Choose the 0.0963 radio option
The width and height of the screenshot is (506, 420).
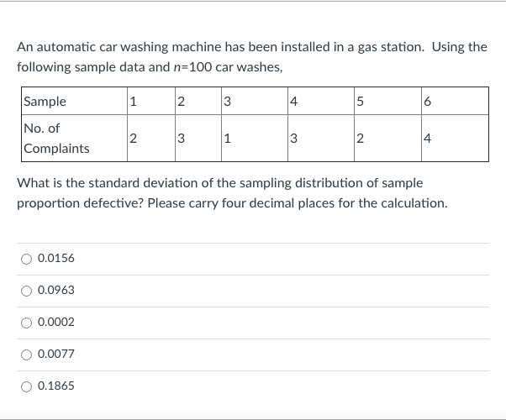point(26,290)
